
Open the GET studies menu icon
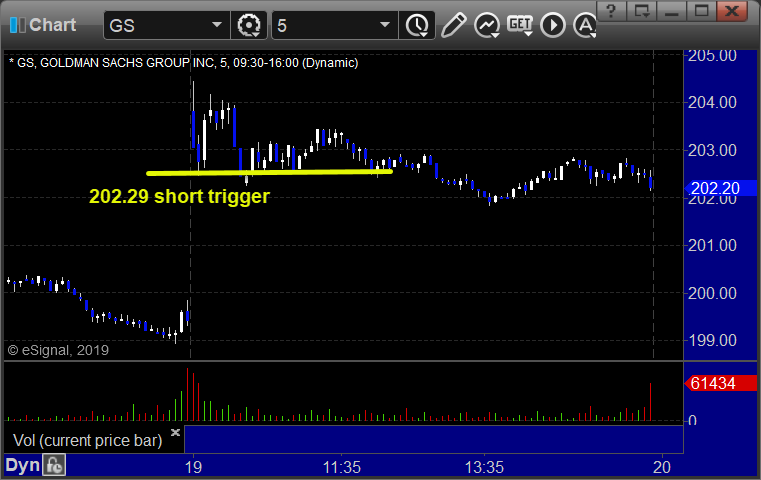[x=520, y=25]
